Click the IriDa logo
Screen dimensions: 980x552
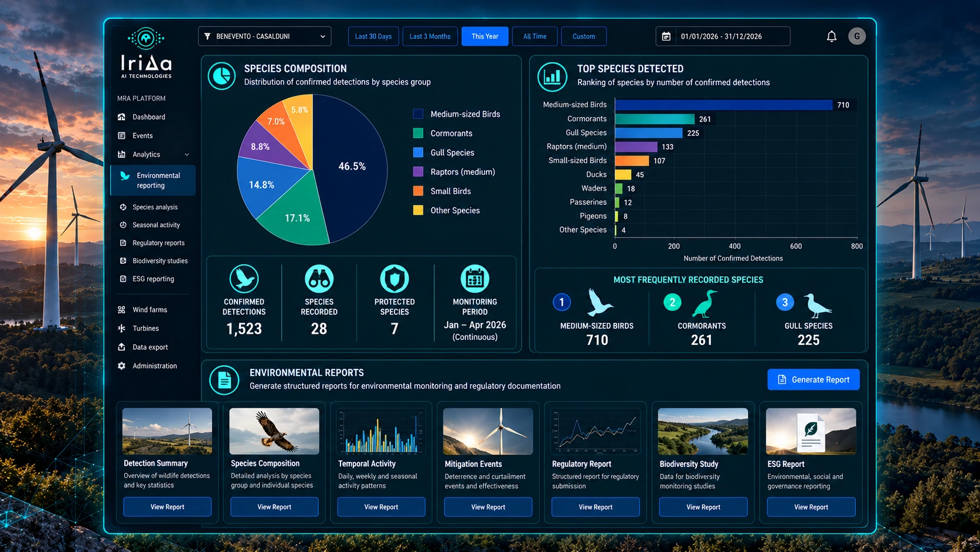pos(146,53)
